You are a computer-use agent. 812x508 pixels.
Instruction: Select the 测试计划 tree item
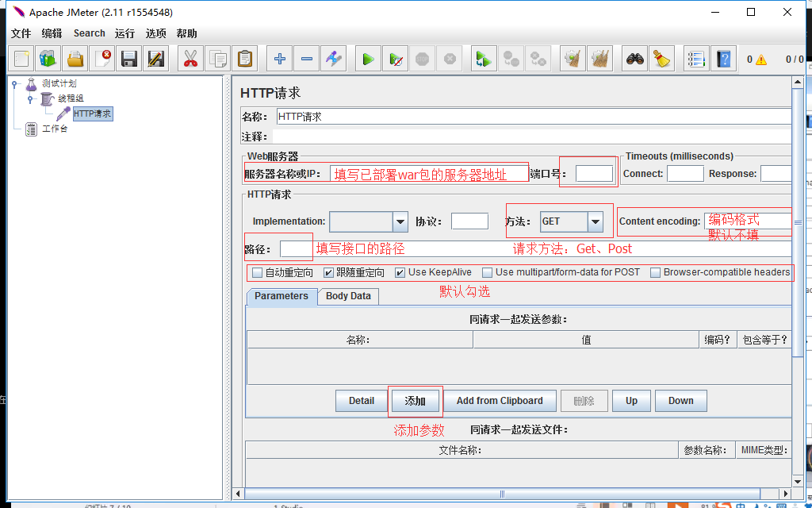[x=59, y=83]
